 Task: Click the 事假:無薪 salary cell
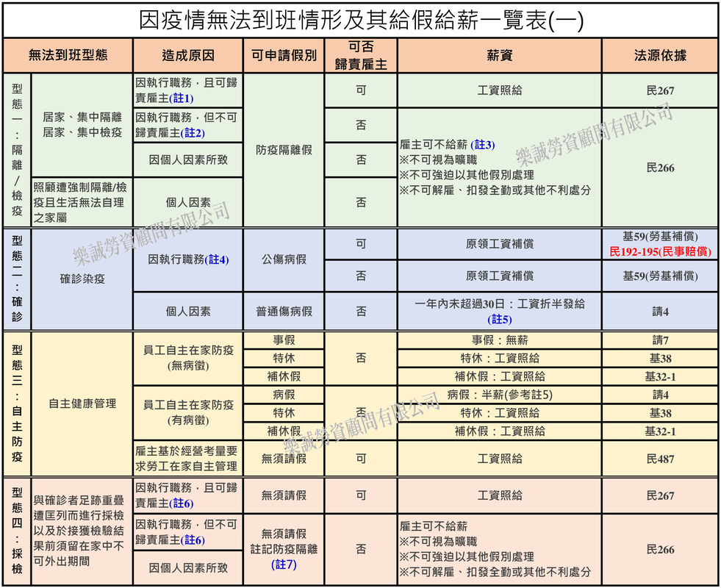coord(499,340)
